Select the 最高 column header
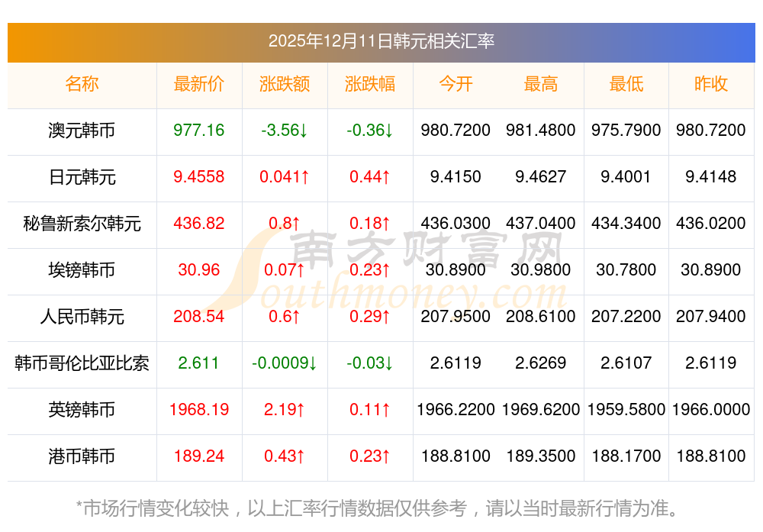 [x=541, y=84]
